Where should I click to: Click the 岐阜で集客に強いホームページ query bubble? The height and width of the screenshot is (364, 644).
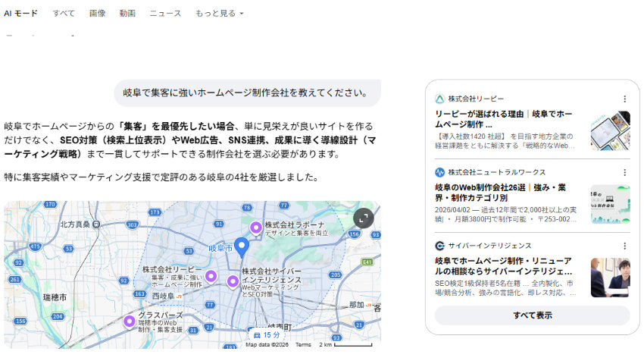click(x=248, y=93)
